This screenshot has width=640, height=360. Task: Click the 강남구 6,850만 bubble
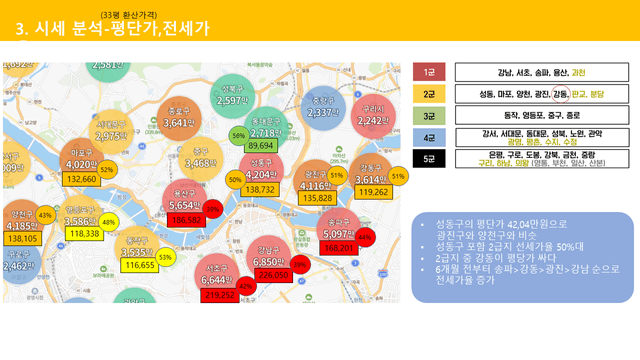(268, 257)
